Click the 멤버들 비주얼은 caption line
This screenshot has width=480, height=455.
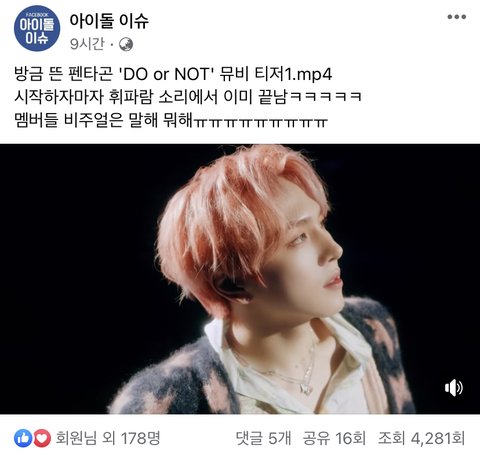click(171, 119)
